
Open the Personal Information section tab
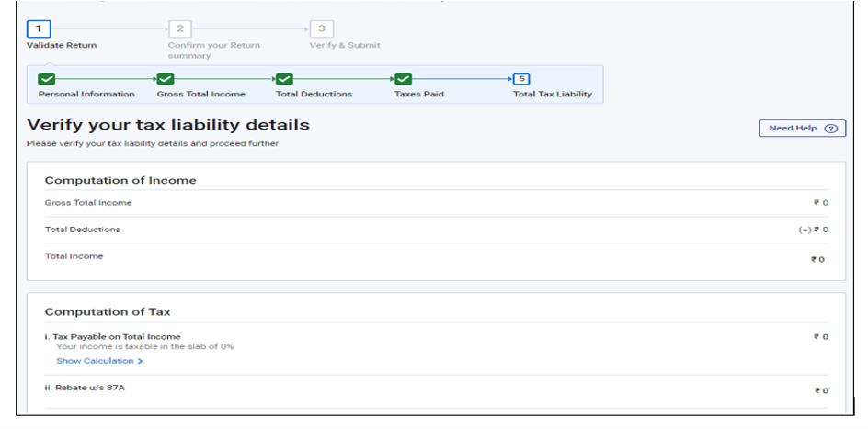coord(86,94)
